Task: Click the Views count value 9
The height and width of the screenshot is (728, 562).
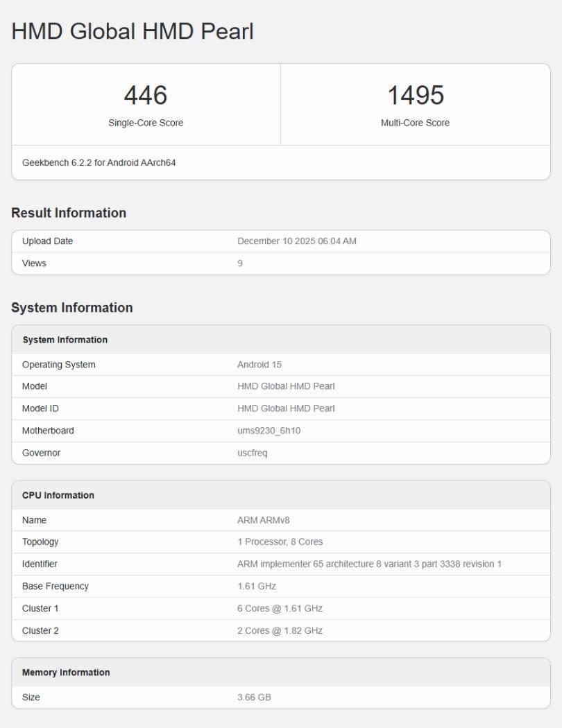Action: 240,263
